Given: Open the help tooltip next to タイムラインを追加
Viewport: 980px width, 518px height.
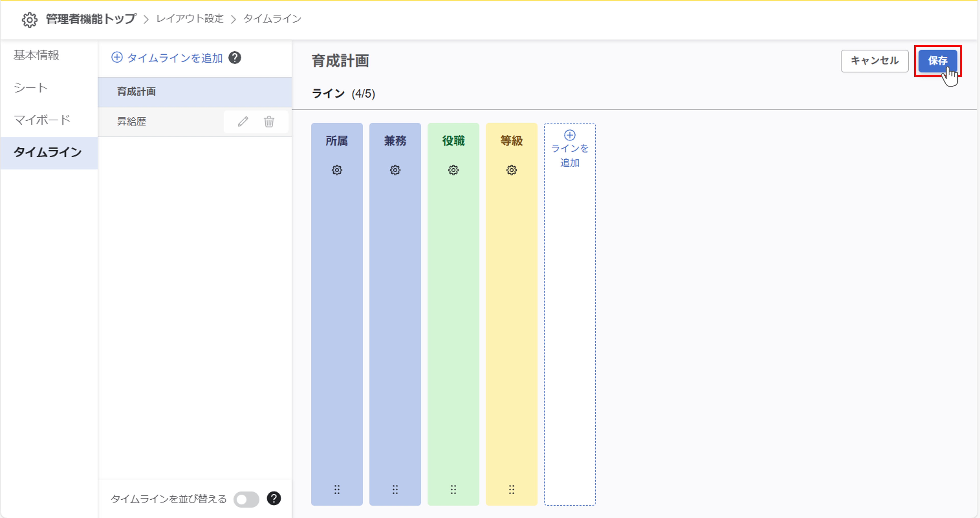Looking at the screenshot, I should point(235,58).
